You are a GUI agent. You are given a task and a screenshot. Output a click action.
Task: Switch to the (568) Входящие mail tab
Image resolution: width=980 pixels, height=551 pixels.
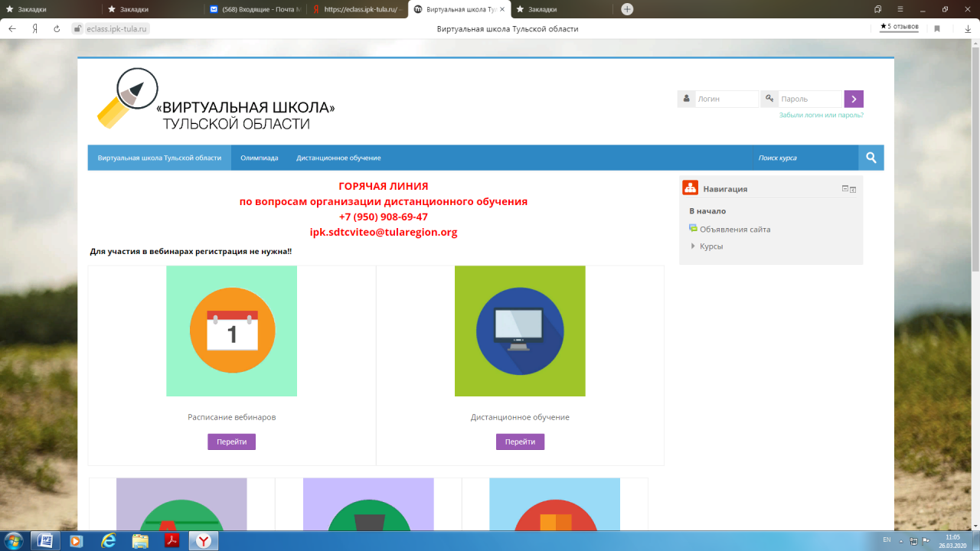coord(255,9)
